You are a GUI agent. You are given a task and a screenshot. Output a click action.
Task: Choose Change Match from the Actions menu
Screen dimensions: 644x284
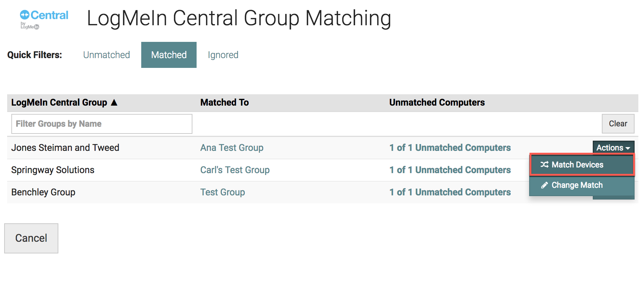click(577, 185)
